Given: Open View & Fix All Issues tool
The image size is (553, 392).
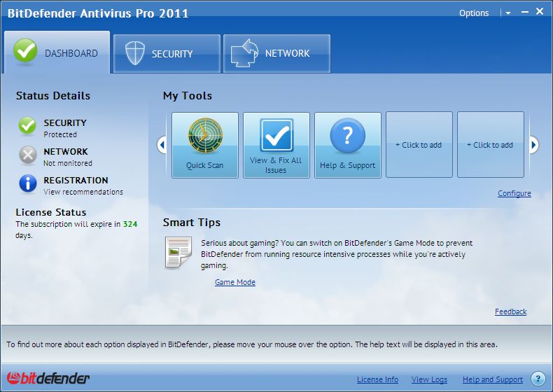Looking at the screenshot, I should pyautogui.click(x=276, y=137).
